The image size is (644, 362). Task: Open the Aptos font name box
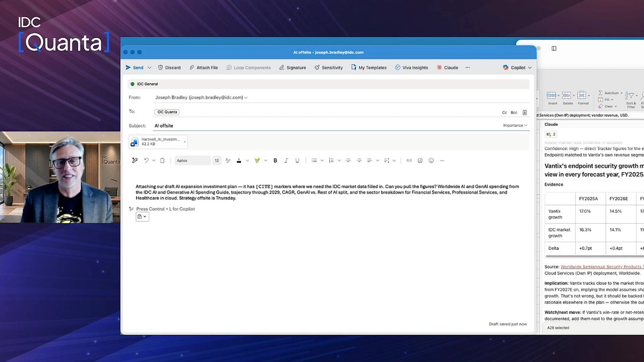[192, 160]
